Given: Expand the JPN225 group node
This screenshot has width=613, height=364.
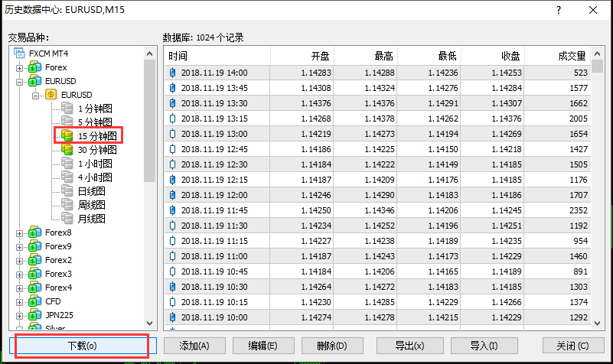Looking at the screenshot, I should 20,315.
